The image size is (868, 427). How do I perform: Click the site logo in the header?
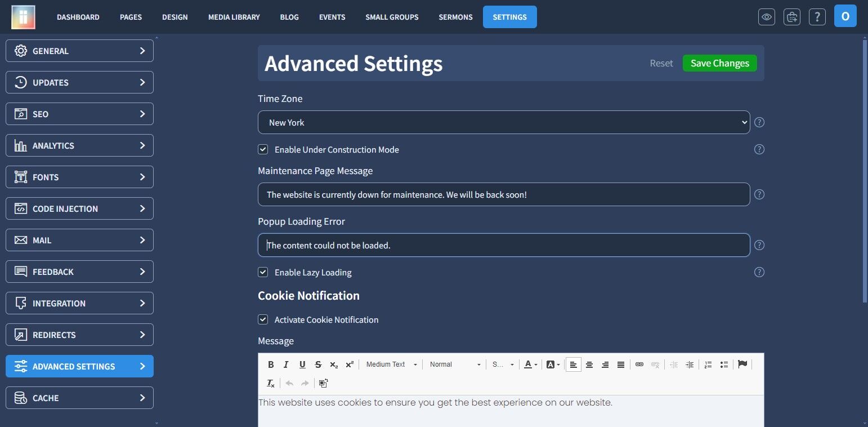23,17
